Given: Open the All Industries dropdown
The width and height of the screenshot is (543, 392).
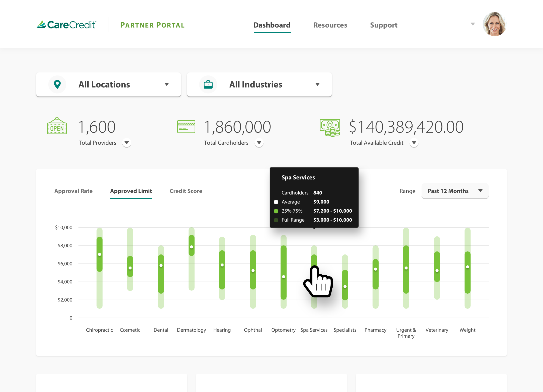Looking at the screenshot, I should click(x=317, y=84).
